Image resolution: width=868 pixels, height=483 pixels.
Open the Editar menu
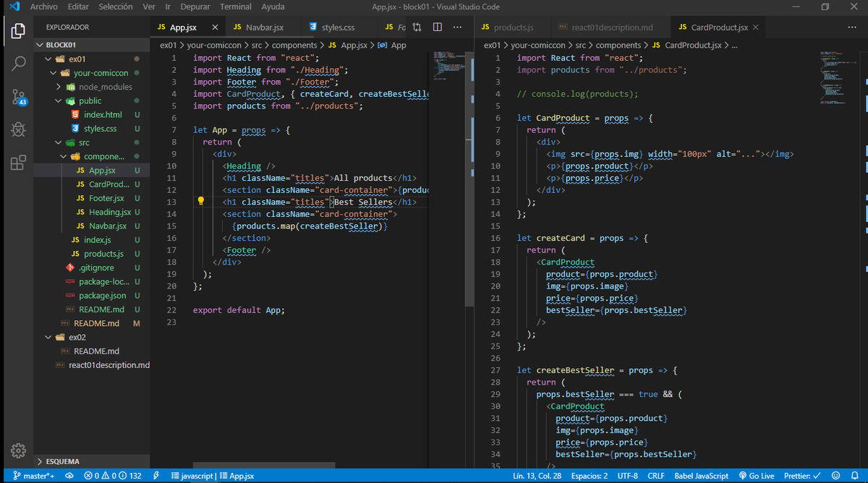tap(78, 7)
